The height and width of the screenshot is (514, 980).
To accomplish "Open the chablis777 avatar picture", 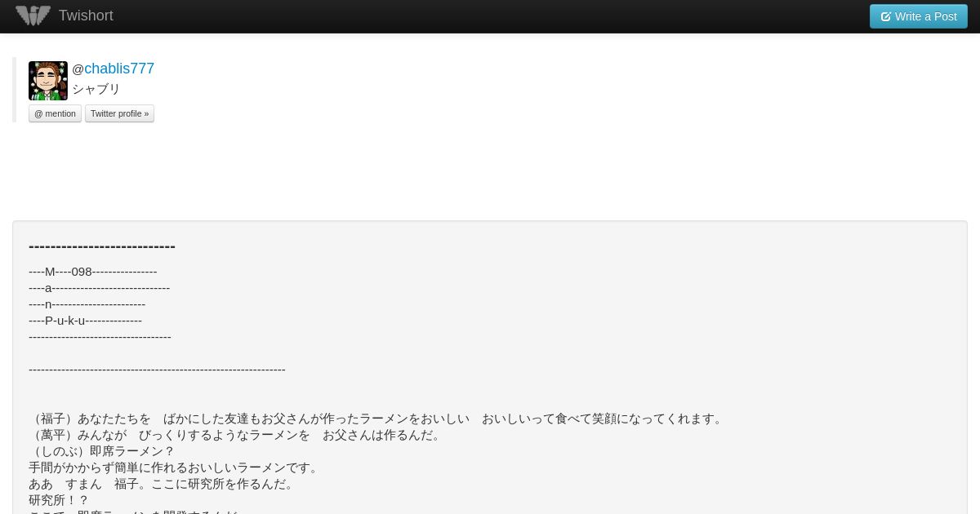I will (48, 81).
